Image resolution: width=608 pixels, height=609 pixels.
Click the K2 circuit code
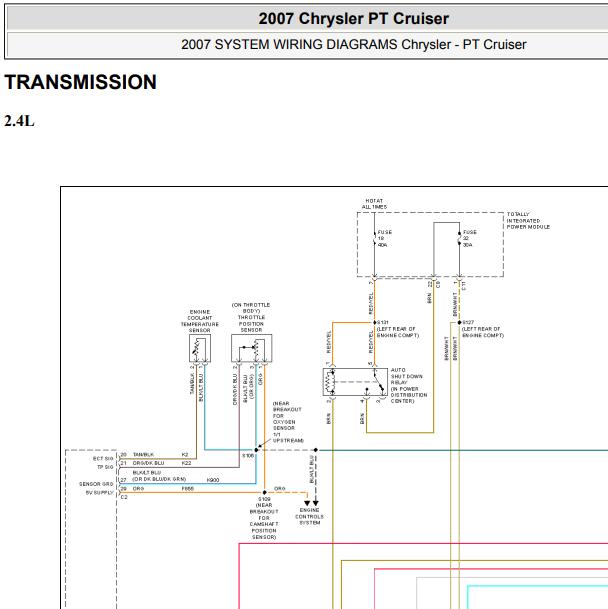(x=185, y=454)
